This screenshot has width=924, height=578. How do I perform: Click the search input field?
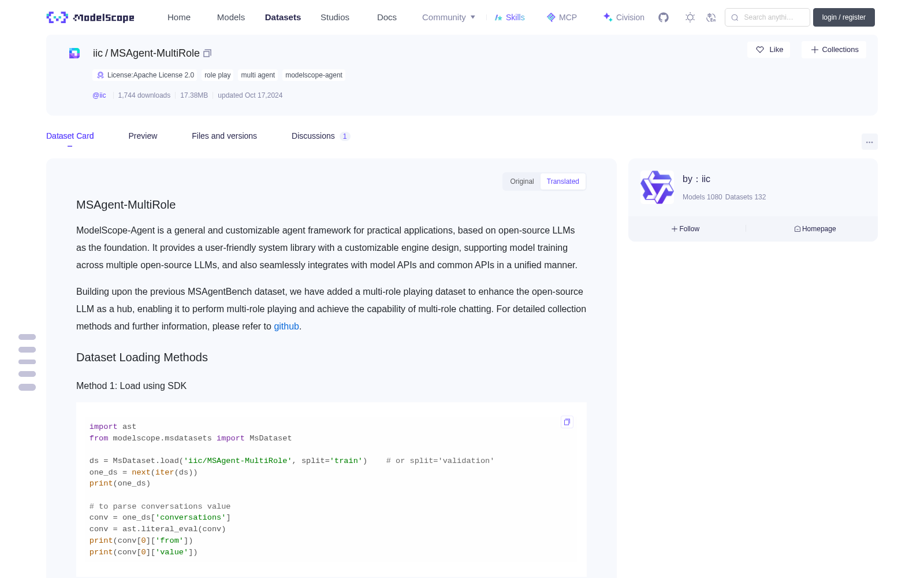767,17
